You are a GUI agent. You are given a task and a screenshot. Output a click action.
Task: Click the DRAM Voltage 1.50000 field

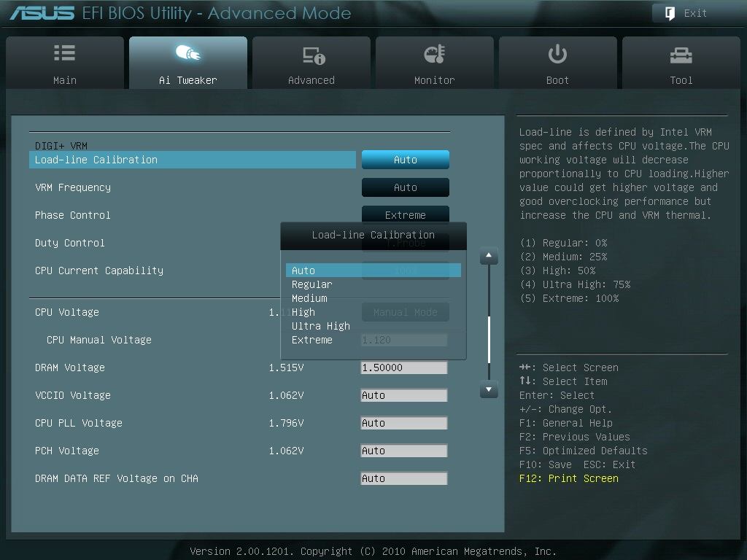pyautogui.click(x=404, y=367)
